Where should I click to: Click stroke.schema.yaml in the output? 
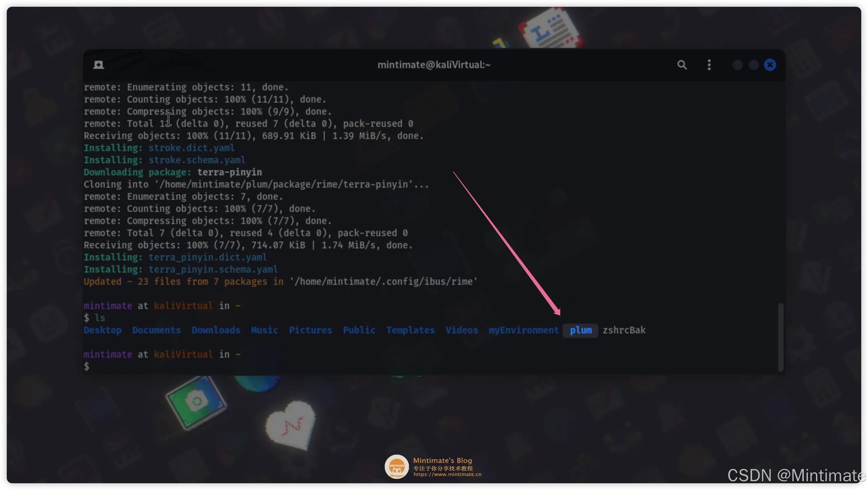coord(197,160)
